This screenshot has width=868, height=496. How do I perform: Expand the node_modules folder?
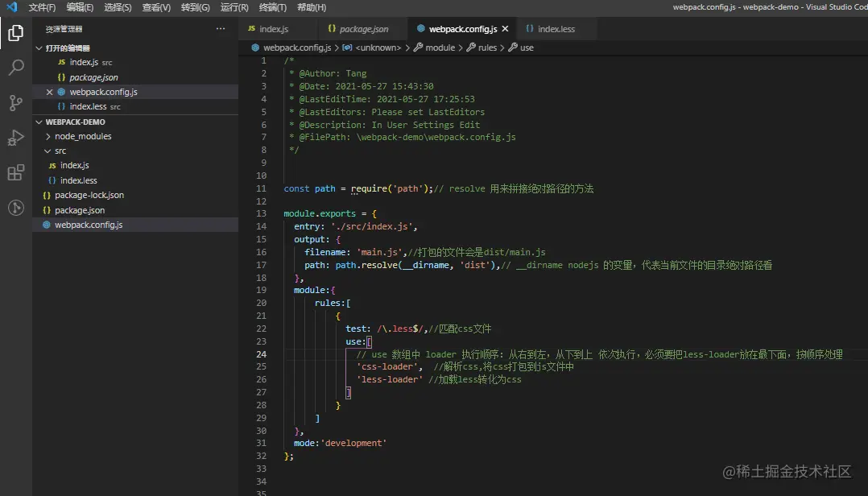point(82,137)
